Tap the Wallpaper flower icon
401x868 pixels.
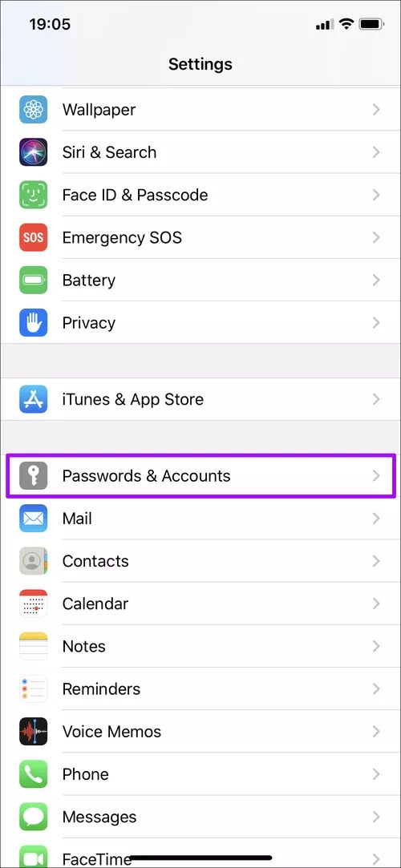click(x=33, y=110)
